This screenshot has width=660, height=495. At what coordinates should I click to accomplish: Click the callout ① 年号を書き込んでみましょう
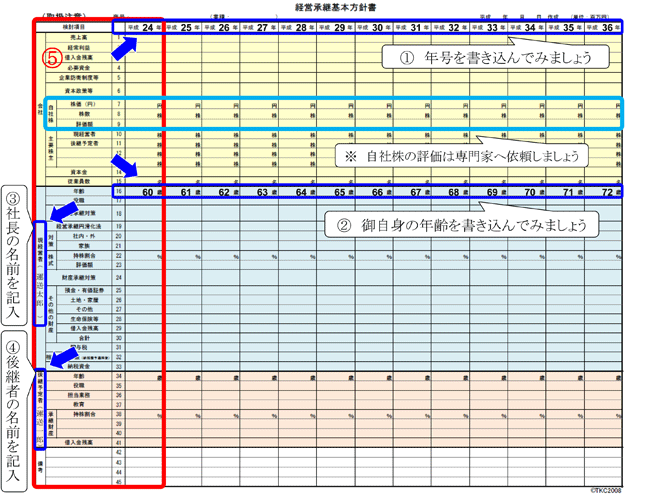495,57
